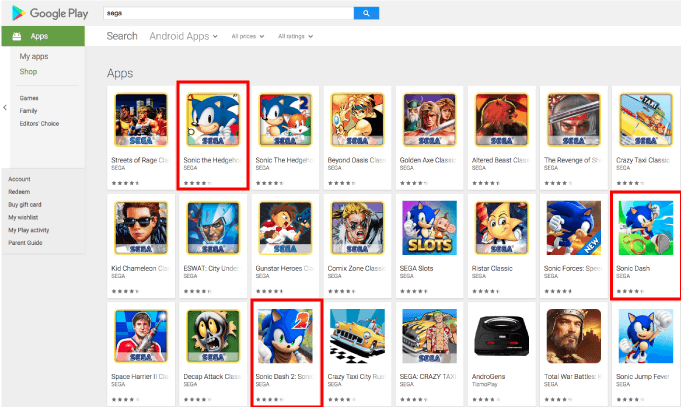Expand the Android Apps dropdown
Viewport: 681px width, 407px height.
184,36
